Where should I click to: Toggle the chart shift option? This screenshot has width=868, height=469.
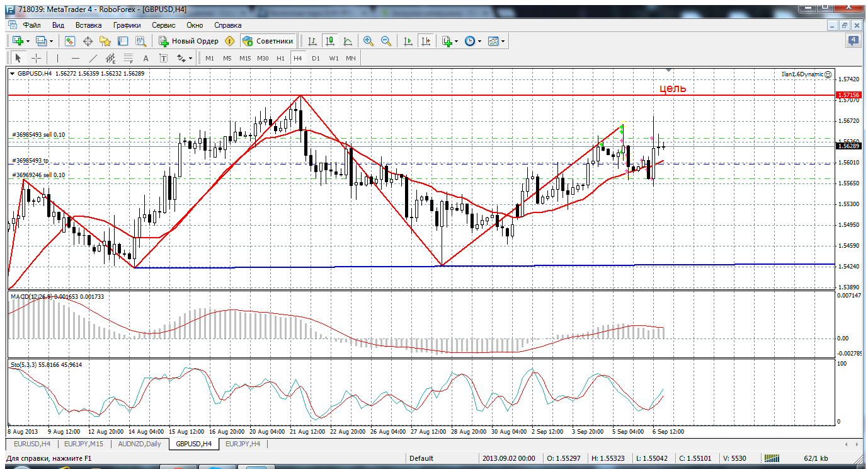point(426,41)
